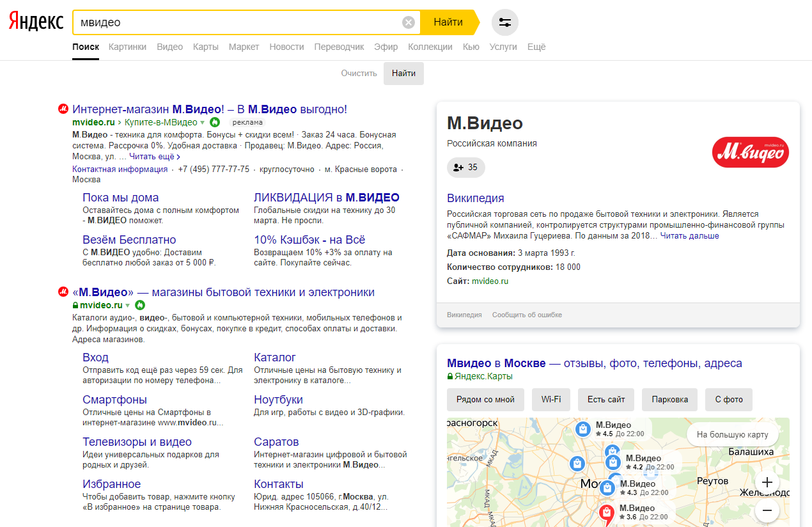The width and height of the screenshot is (812, 527).
Task: Open the Телевизоры и видео sitelink
Action: coord(137,442)
